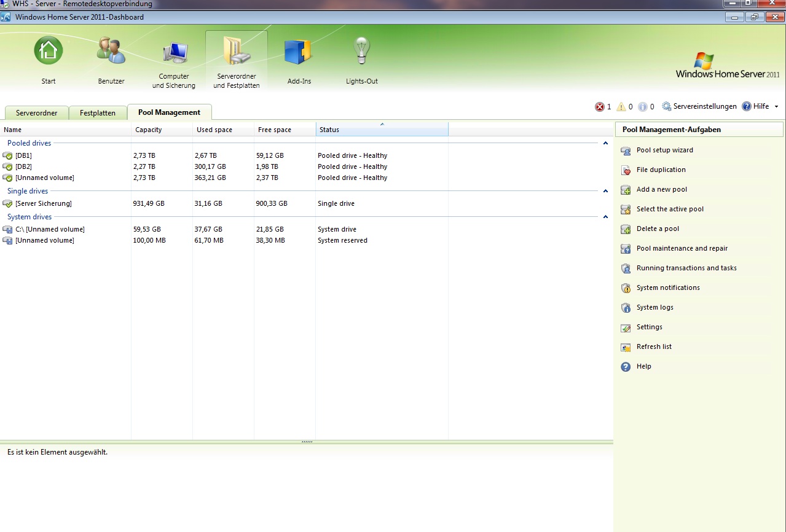786x532 pixels.
Task: Choose Add a new pool task
Action: click(662, 189)
